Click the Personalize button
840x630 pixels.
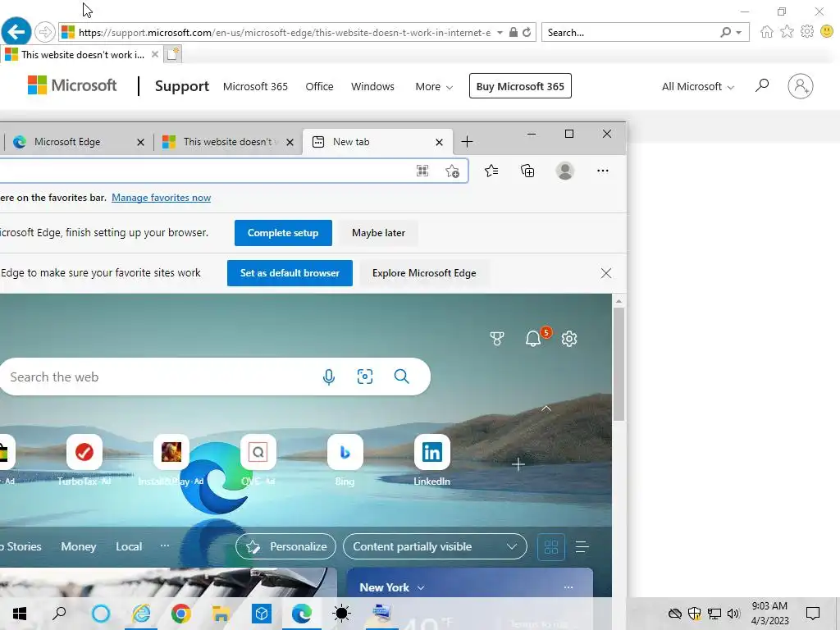tap(285, 546)
